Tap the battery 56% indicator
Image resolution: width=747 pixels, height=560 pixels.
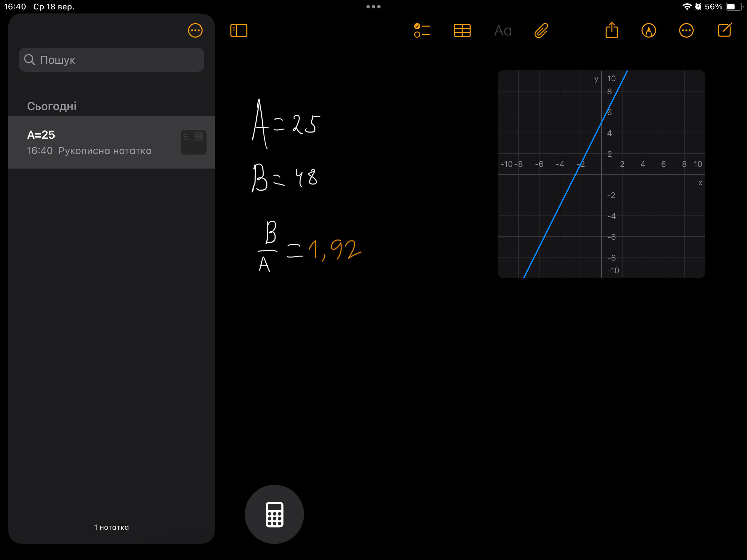click(x=724, y=7)
